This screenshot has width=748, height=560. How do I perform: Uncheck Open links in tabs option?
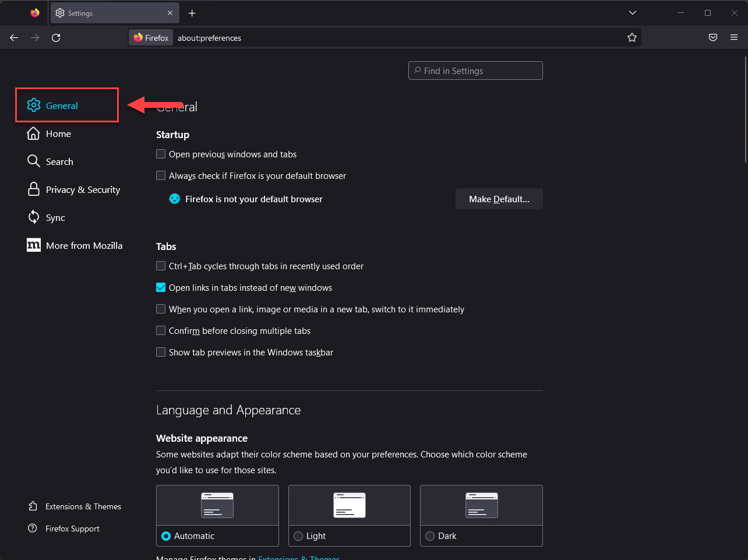[161, 287]
